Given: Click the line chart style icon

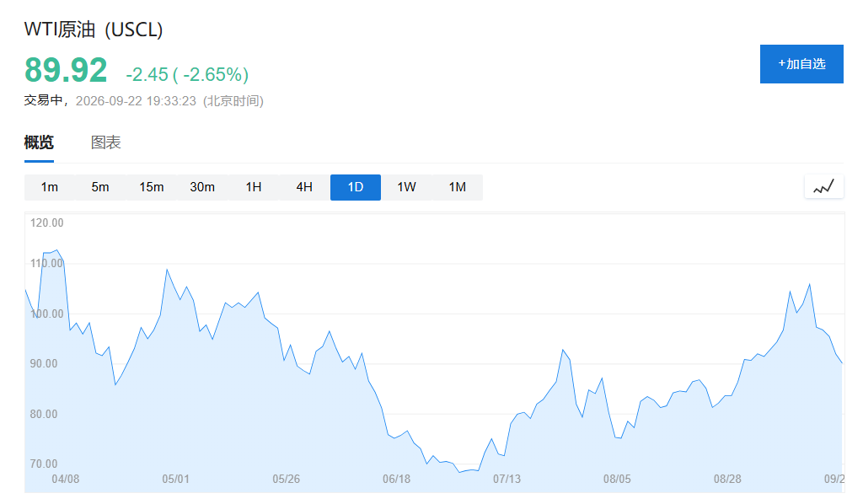Looking at the screenshot, I should coord(824,187).
